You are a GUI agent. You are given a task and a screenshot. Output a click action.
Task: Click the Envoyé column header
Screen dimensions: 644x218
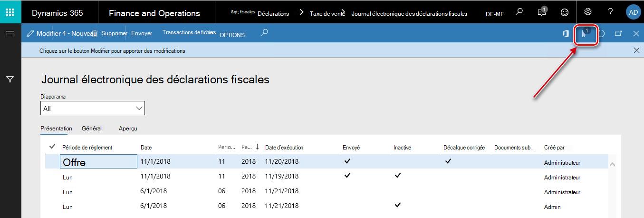(x=351, y=148)
